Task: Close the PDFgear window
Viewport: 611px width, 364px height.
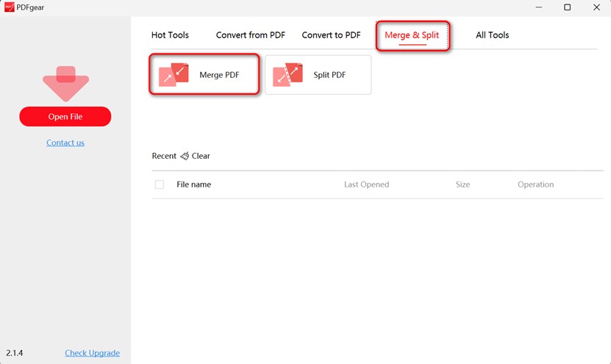Action: [x=596, y=7]
